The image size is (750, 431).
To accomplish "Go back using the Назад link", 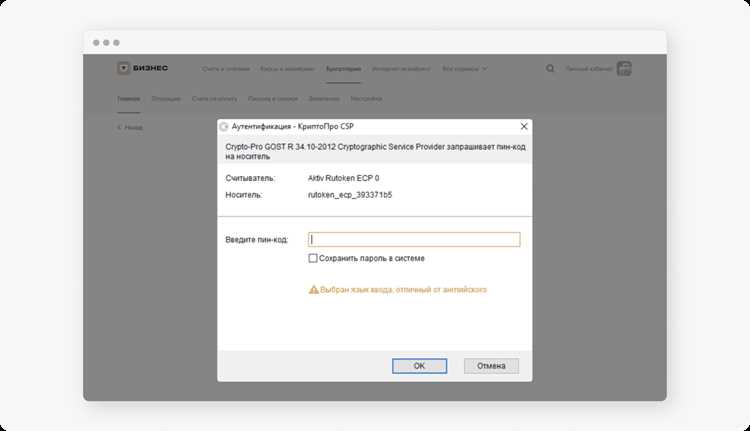I will (x=130, y=127).
